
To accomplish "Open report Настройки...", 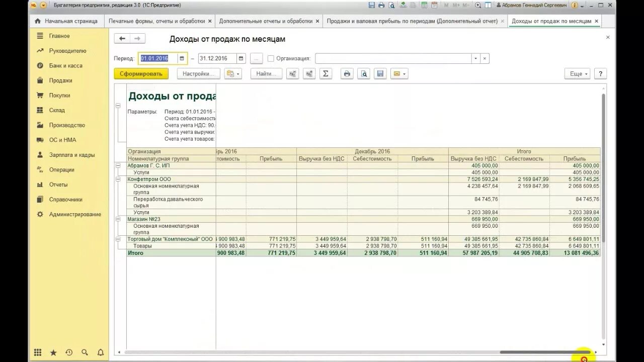I will point(198,74).
